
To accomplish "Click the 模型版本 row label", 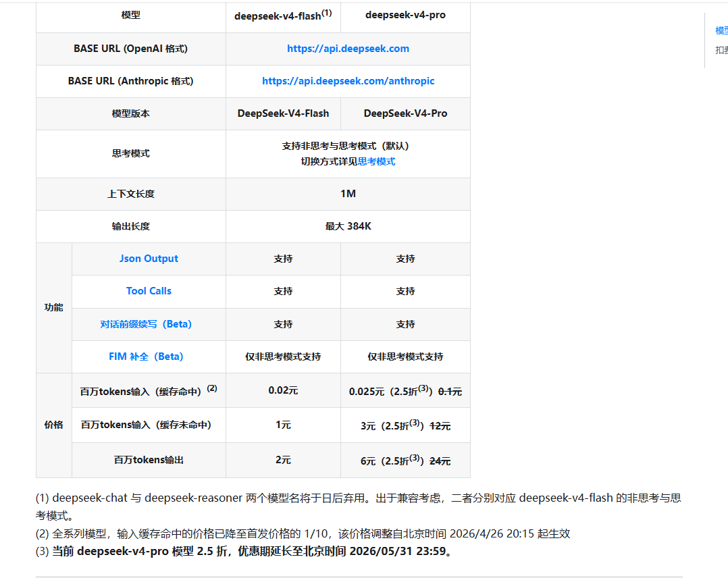I will (x=131, y=113).
